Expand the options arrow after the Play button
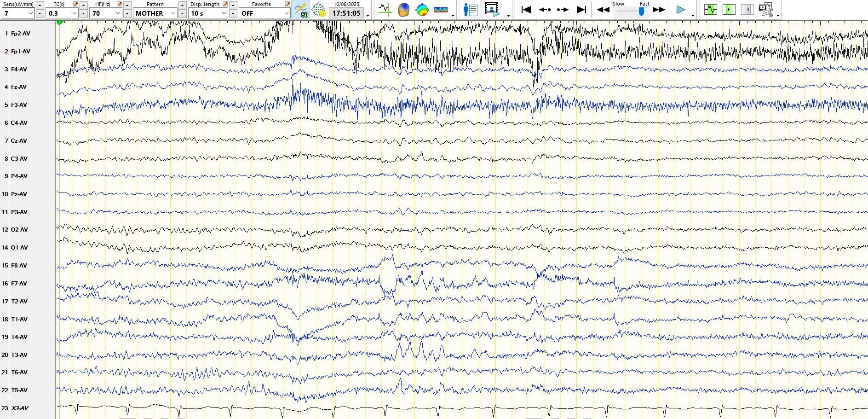This screenshot has height=419, width=868. (693, 15)
